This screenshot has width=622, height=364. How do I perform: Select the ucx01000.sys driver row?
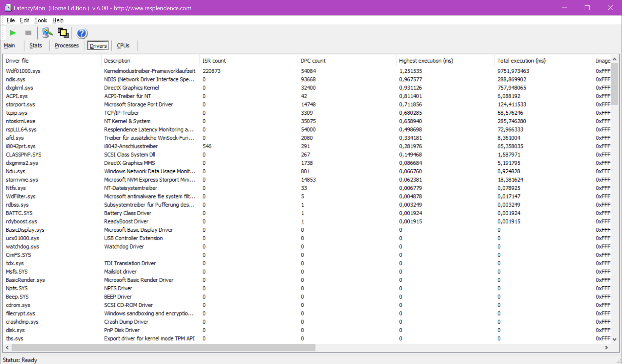(307, 238)
